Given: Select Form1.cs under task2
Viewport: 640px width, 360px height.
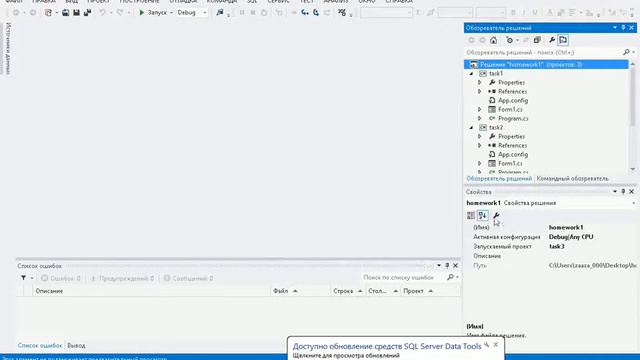Looking at the screenshot, I should 510,163.
